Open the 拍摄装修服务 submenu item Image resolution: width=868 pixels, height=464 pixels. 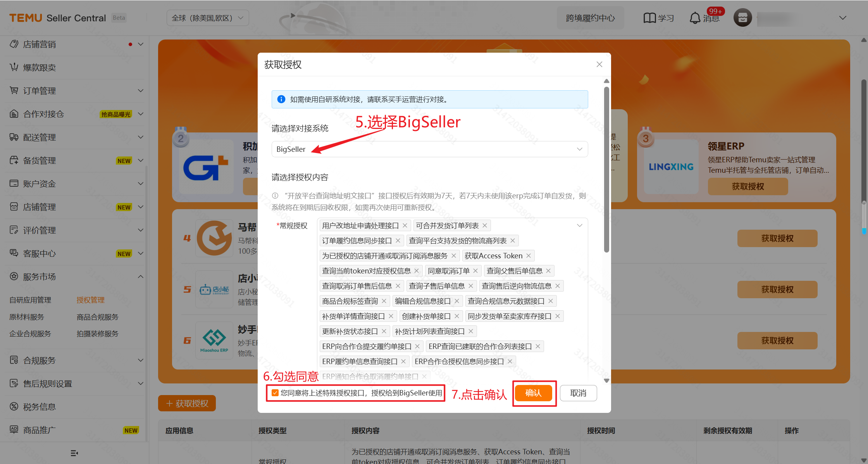coord(98,334)
